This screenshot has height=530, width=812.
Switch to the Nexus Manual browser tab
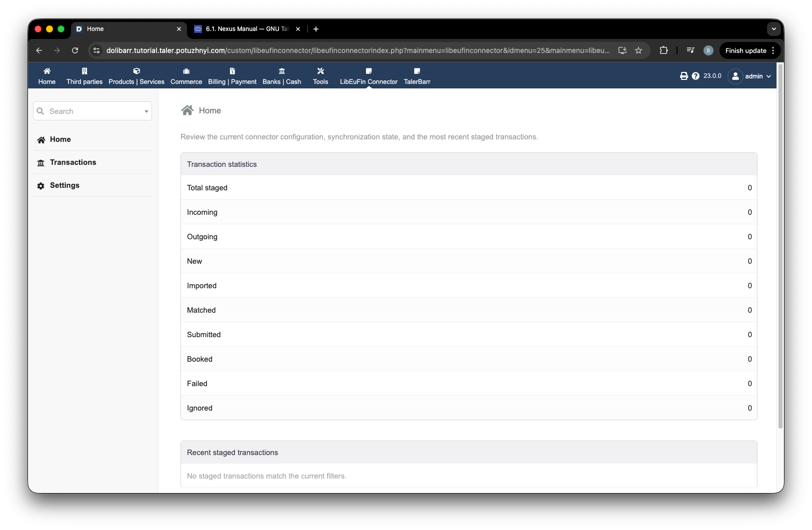point(246,29)
